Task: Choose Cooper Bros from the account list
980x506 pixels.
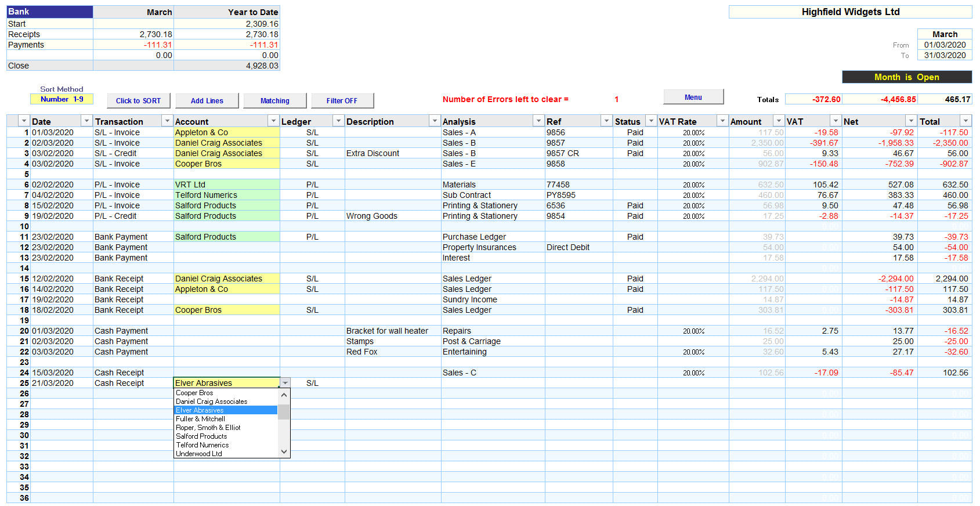Action: (x=226, y=393)
